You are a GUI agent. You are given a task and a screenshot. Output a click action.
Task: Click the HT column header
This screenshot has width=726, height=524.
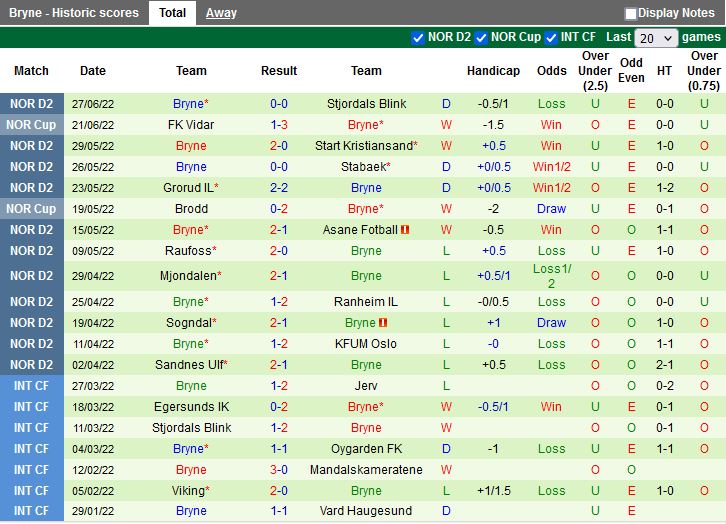(x=664, y=71)
